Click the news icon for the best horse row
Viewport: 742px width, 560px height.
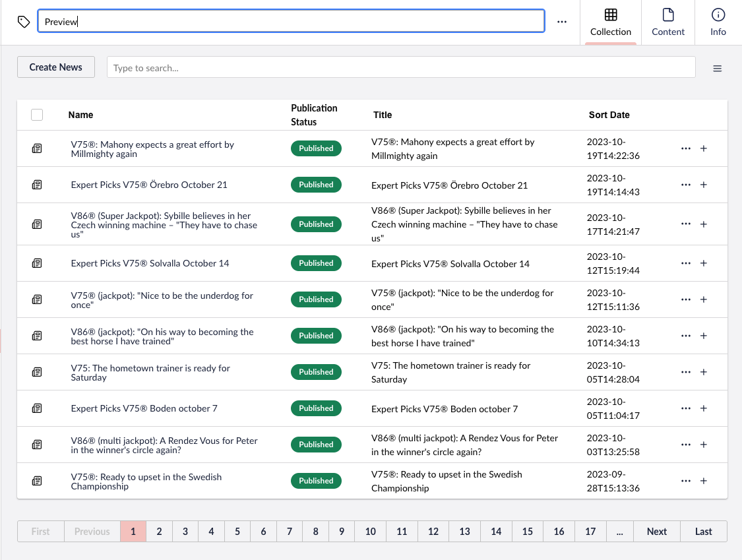[37, 336]
